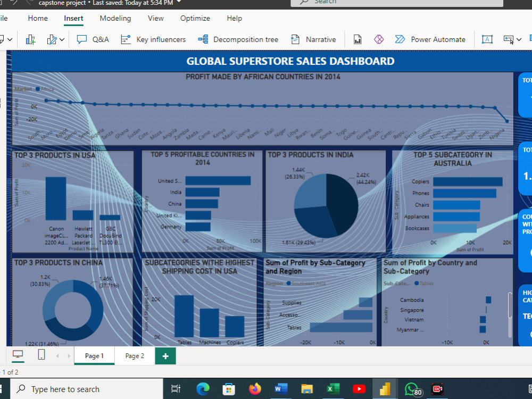Insert a Key influencers visual
This screenshot has width=532, height=399.
(153, 39)
